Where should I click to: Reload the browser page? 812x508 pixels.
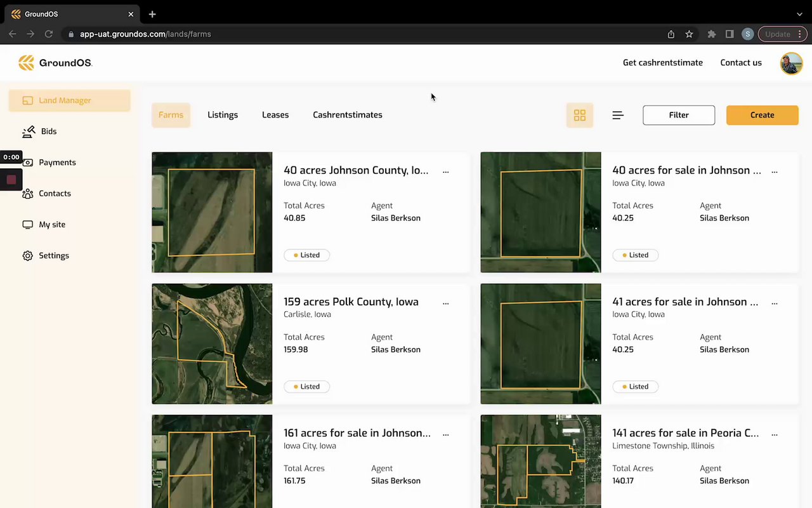click(48, 34)
